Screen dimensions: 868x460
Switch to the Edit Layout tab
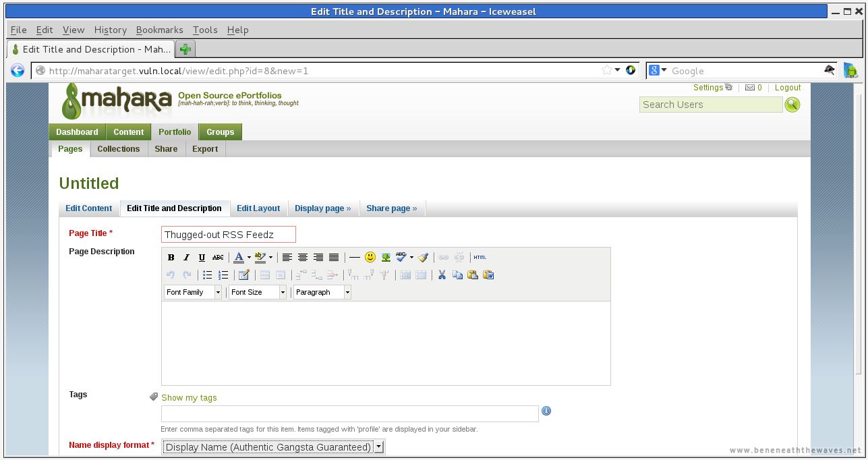[x=258, y=208]
